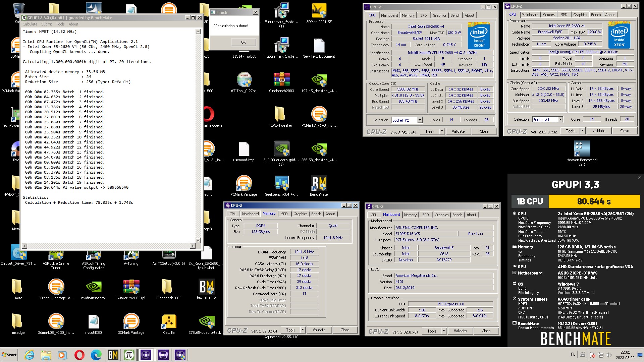Switch to SPD tab in CPU-Z Memory window
Image resolution: width=644 pixels, height=362 pixels.
pos(284,214)
